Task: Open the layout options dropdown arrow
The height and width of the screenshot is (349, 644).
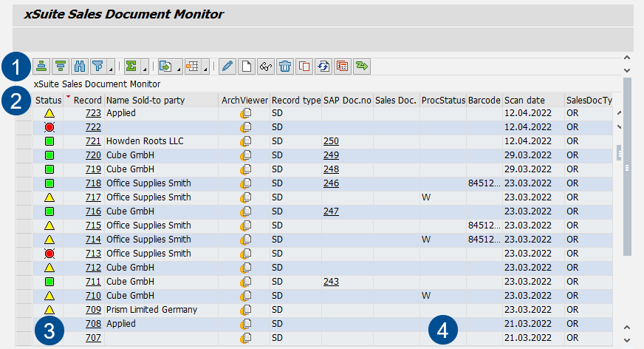Action: (x=205, y=67)
